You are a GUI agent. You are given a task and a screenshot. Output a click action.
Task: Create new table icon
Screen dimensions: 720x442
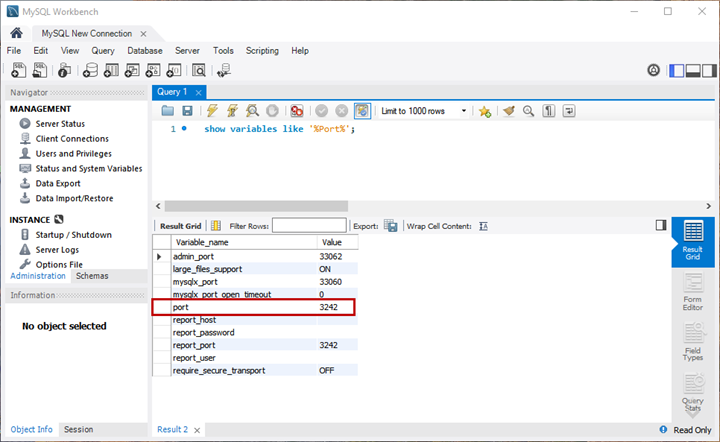(111, 70)
